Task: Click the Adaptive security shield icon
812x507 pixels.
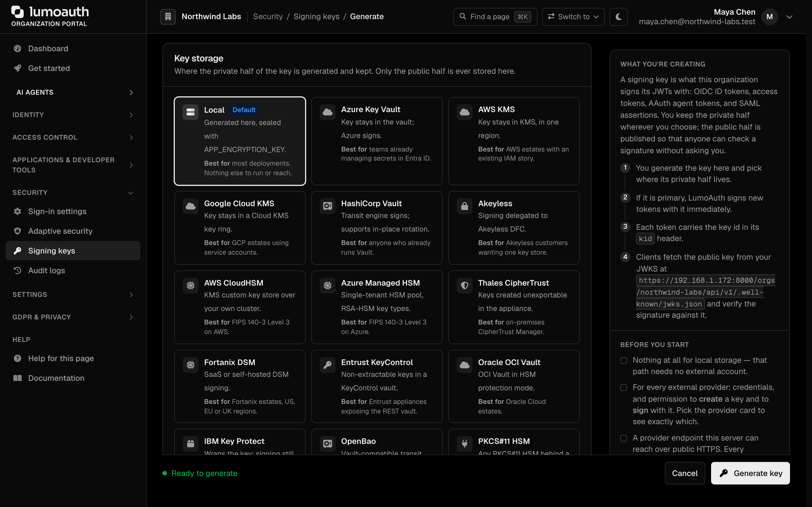Action: (x=17, y=231)
